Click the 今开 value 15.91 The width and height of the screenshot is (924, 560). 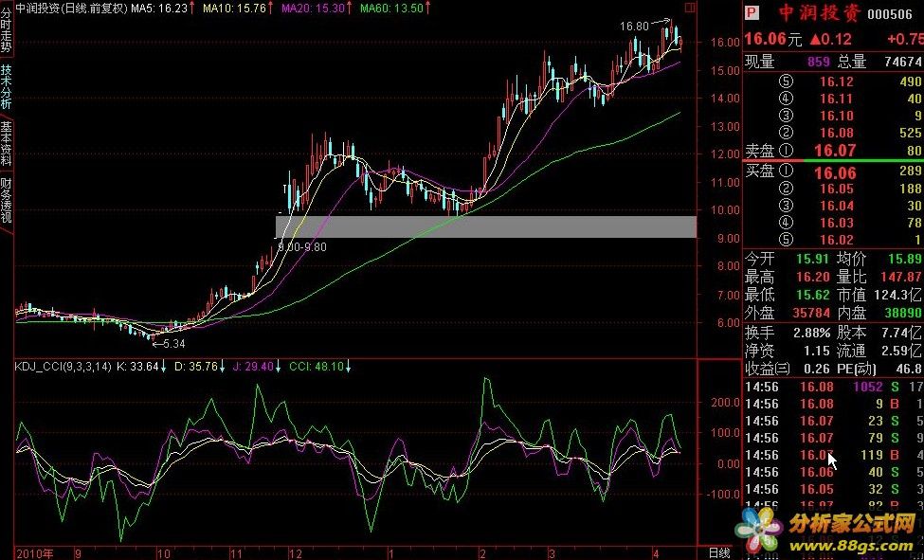[812, 260]
